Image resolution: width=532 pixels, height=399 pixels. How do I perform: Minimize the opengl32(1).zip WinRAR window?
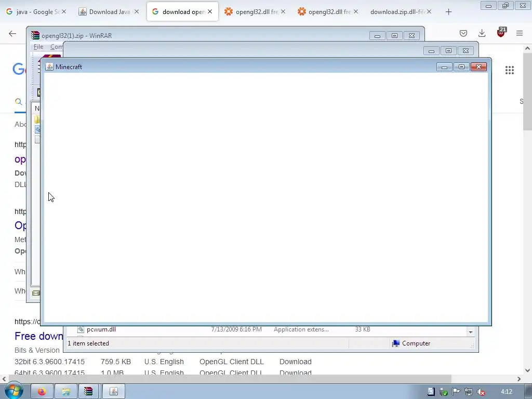tap(377, 36)
